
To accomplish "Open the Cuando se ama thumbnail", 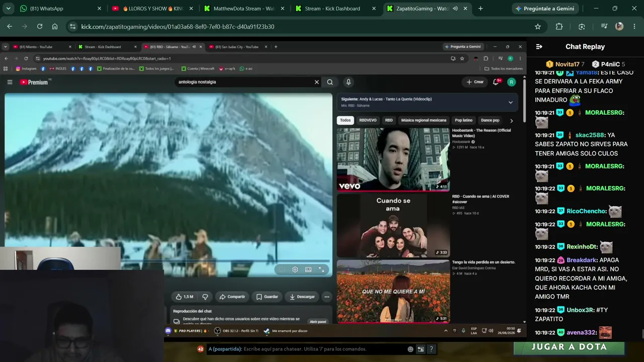I will point(393,225).
